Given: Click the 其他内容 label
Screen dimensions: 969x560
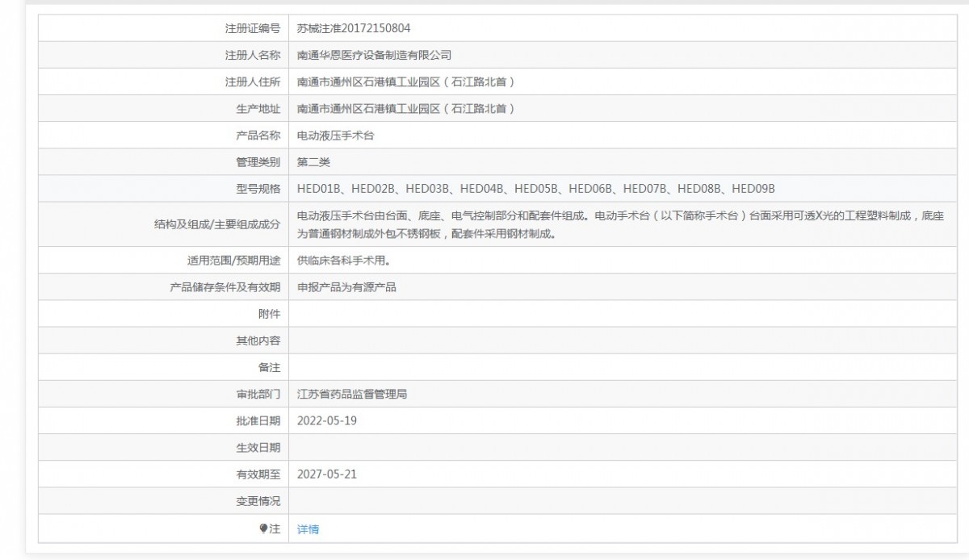Looking at the screenshot, I should [x=258, y=341].
